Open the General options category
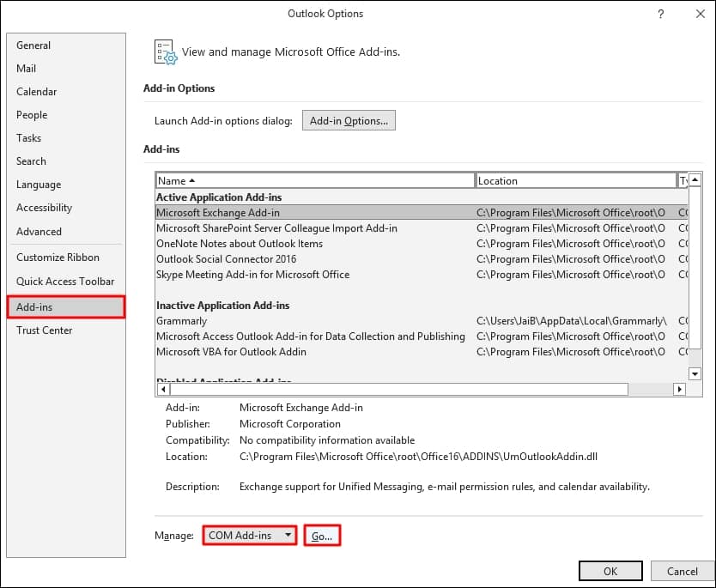Screen dimensions: 716x588 tap(66, 45)
